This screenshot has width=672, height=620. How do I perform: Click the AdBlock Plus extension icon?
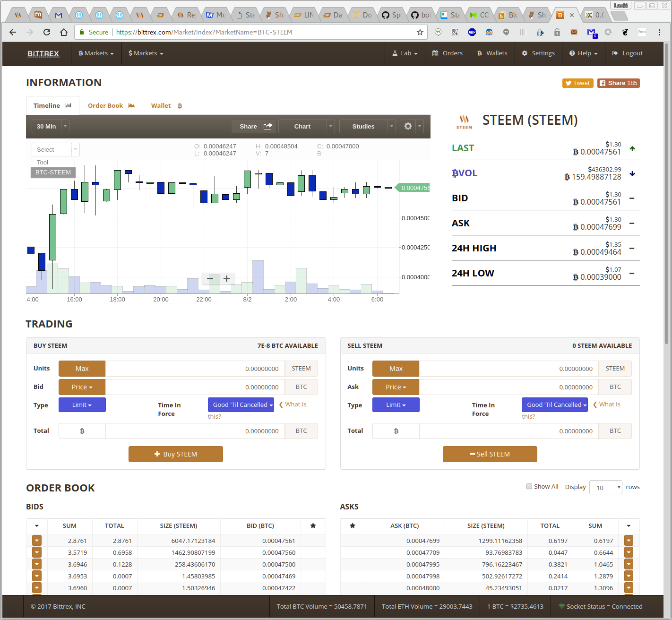tap(472, 32)
